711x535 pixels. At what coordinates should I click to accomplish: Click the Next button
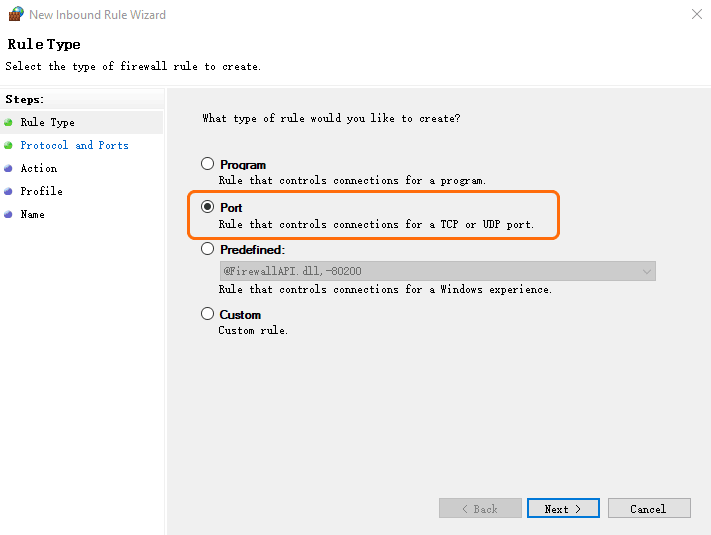point(563,509)
